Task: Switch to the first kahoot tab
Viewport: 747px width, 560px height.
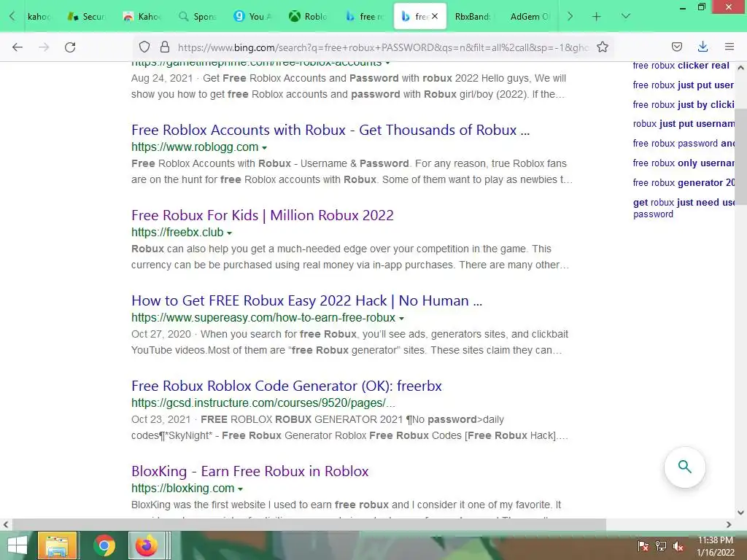Action: (38, 17)
